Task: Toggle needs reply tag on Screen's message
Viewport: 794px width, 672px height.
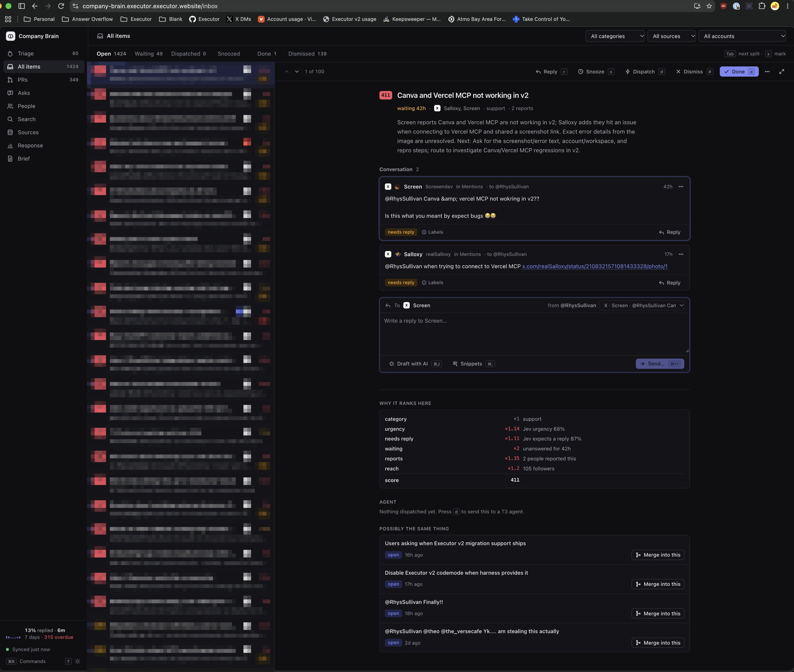Action: click(400, 232)
